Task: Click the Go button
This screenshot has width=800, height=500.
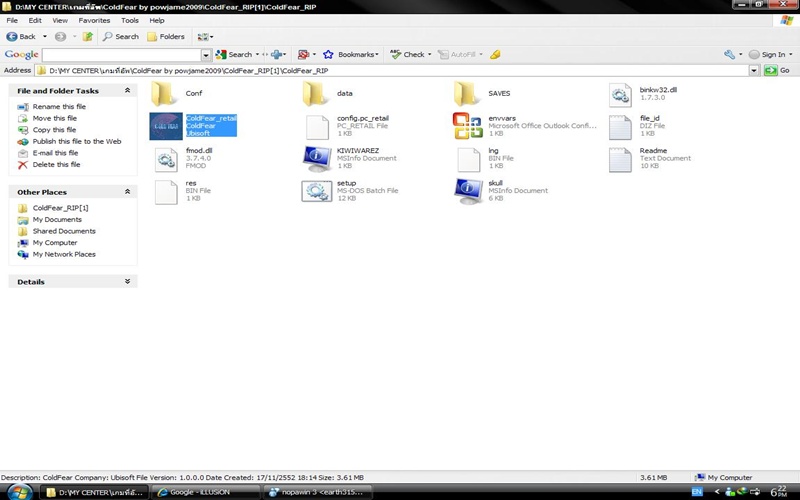Action: (778, 70)
